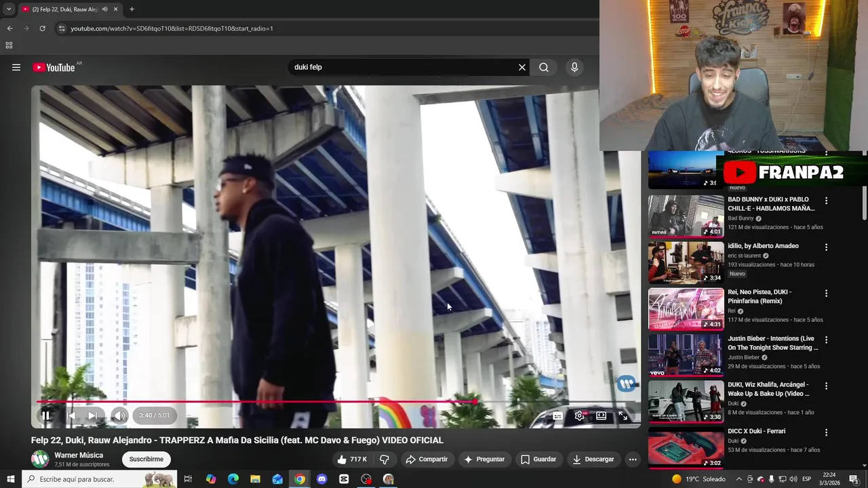The height and width of the screenshot is (488, 868).
Task: Launch Microsoft Edge from taskbar
Action: click(x=233, y=479)
